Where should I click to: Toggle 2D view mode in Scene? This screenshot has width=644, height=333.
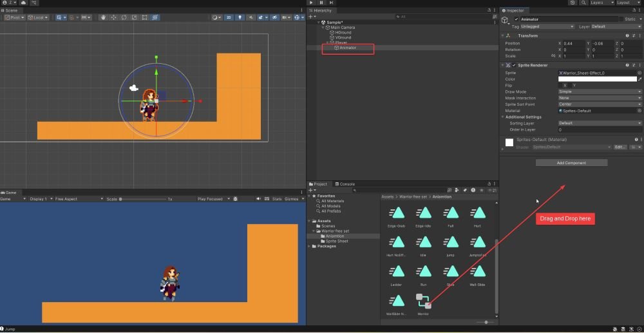click(x=229, y=17)
